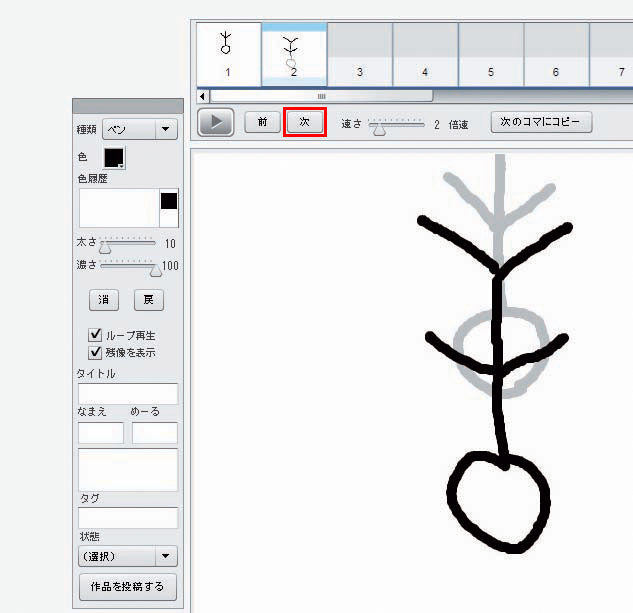Click the タイトル title input field
633x613 pixels.
(x=128, y=394)
